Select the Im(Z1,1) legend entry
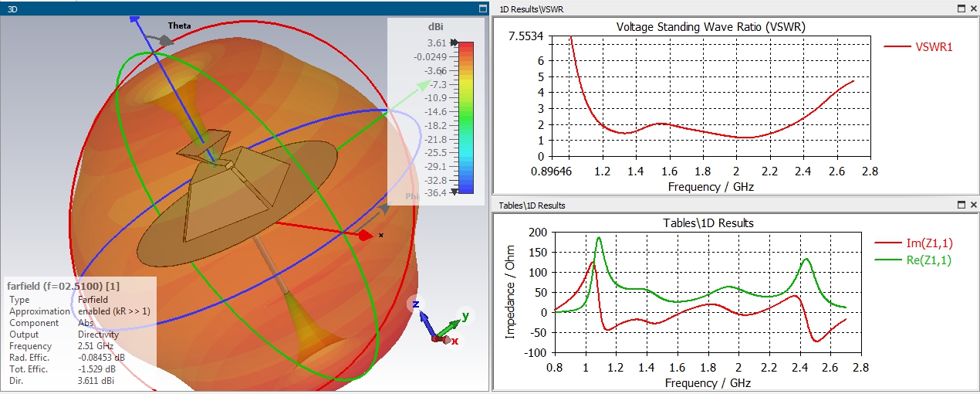 click(x=913, y=243)
